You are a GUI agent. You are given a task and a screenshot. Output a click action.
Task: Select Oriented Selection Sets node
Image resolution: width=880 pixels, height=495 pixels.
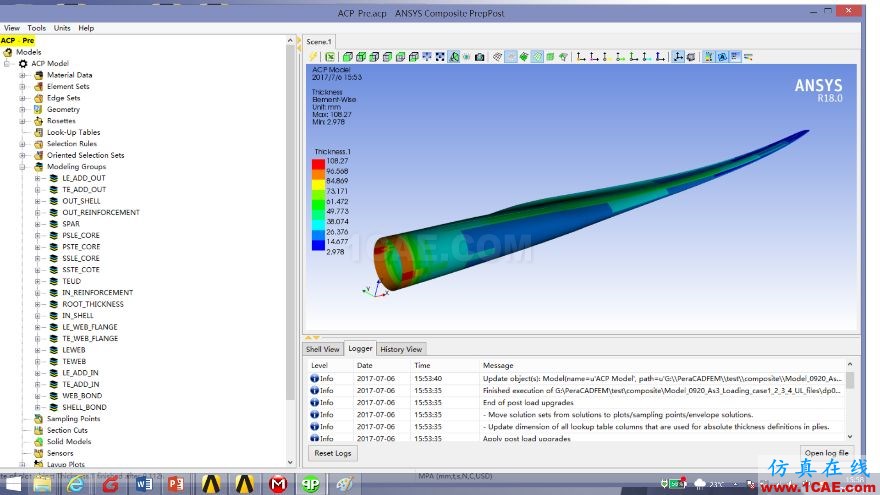click(x=85, y=155)
